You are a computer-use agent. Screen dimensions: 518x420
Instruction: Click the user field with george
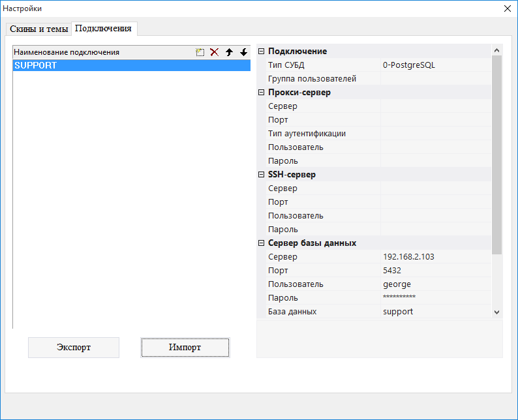[x=435, y=284]
